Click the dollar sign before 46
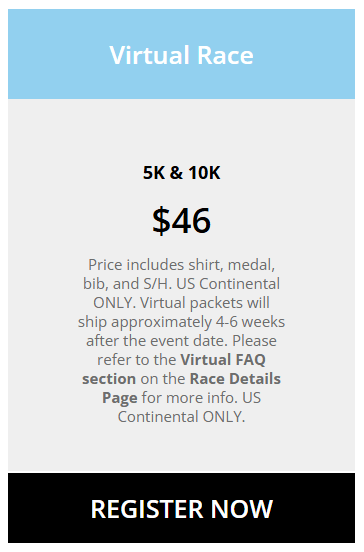The height and width of the screenshot is (552, 364). 161,221
